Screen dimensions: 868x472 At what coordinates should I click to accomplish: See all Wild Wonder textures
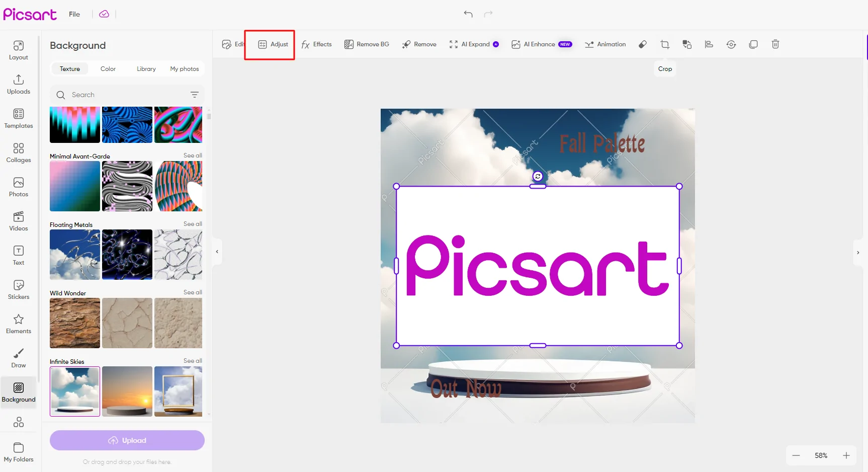pyautogui.click(x=193, y=292)
